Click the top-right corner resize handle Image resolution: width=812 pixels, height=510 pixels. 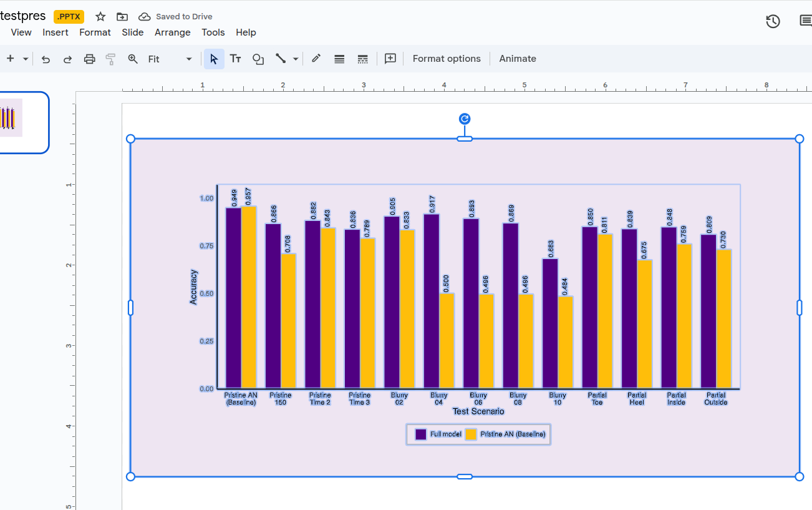(800, 139)
